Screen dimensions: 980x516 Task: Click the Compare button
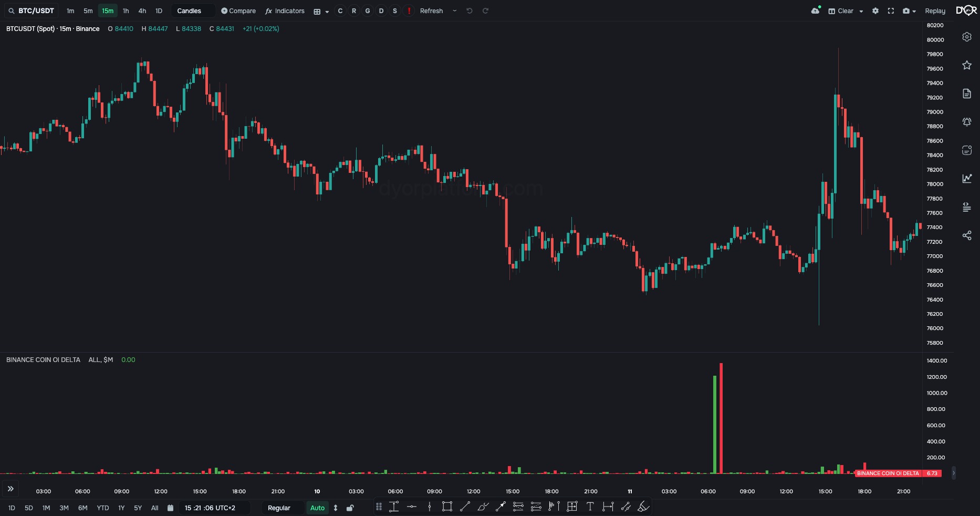238,11
